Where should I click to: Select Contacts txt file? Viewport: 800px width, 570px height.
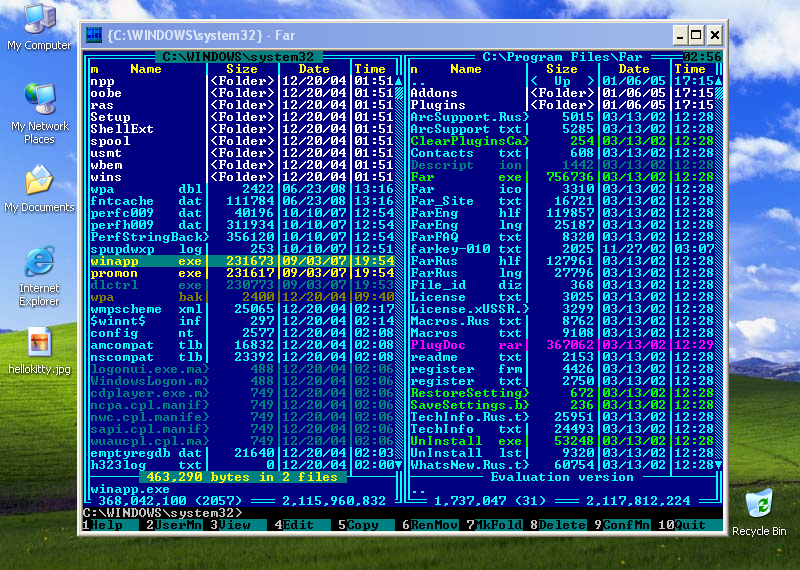coord(562,153)
